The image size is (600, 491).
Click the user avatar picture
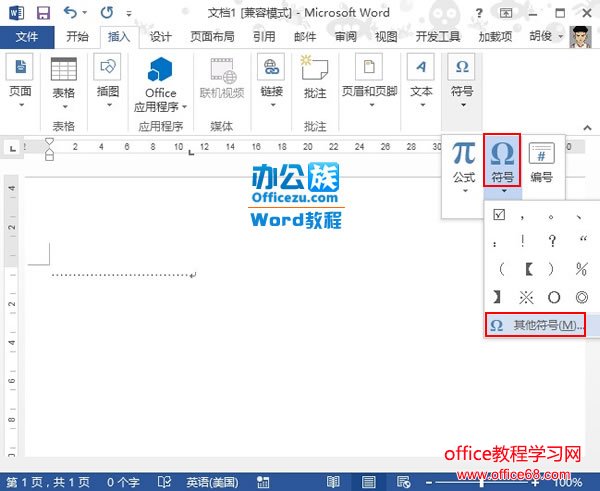tap(580, 37)
